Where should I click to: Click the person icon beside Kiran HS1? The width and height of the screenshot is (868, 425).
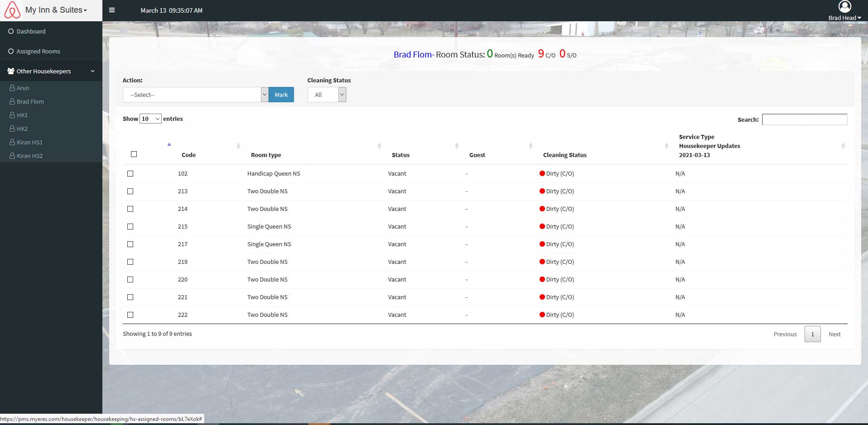click(x=12, y=142)
